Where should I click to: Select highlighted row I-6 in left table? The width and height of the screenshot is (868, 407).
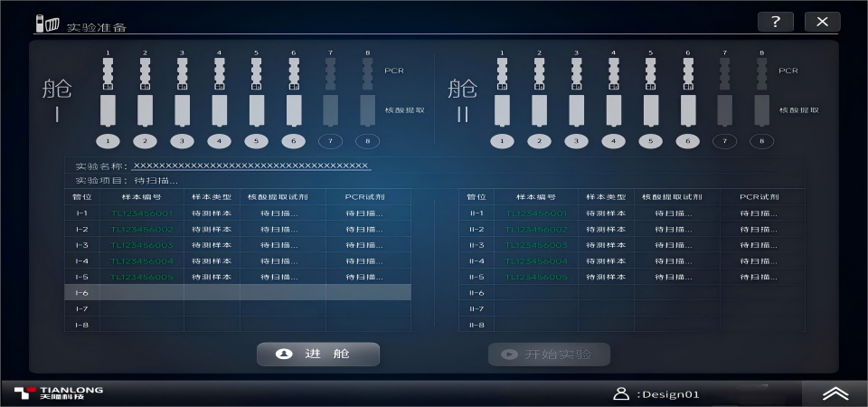237,292
